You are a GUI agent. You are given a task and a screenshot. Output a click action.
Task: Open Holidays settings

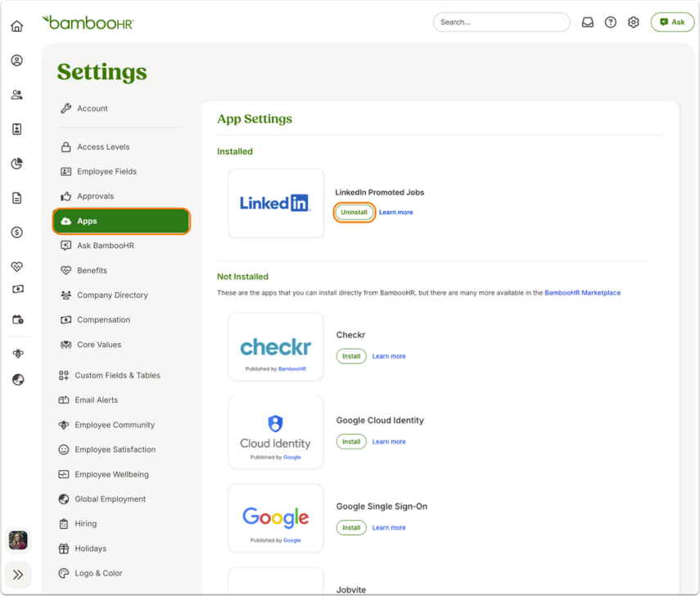[83, 549]
